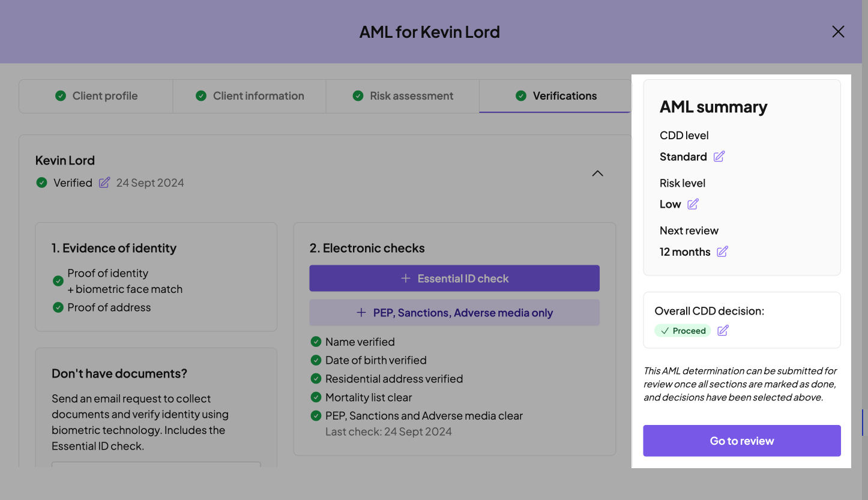Click the green check beside Proof of address
This screenshot has width=868, height=500.
click(58, 307)
